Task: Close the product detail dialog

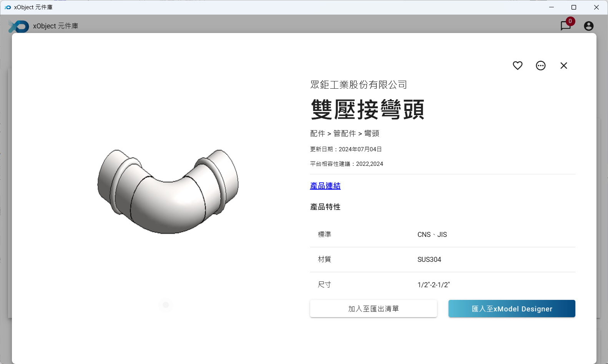Action: (563, 66)
